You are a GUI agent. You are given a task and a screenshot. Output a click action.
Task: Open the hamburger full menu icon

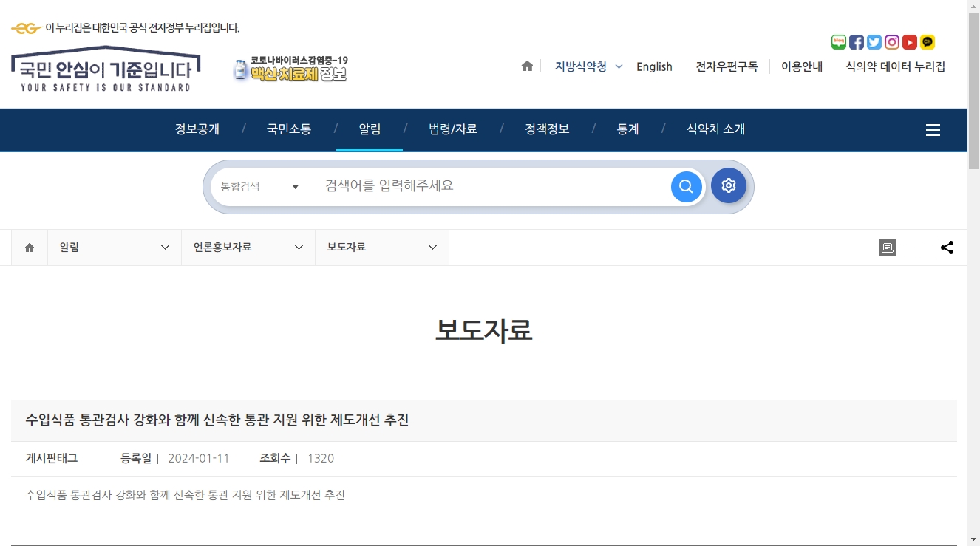(x=933, y=130)
